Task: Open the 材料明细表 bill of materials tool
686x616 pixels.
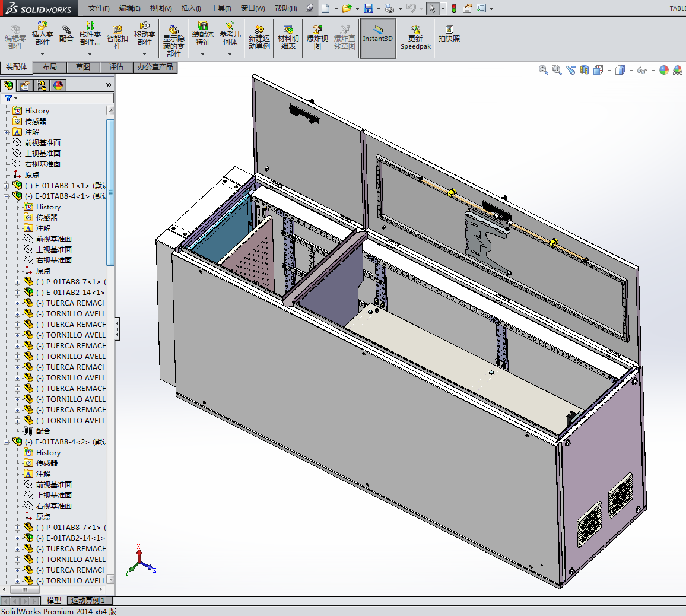Action: click(x=288, y=37)
